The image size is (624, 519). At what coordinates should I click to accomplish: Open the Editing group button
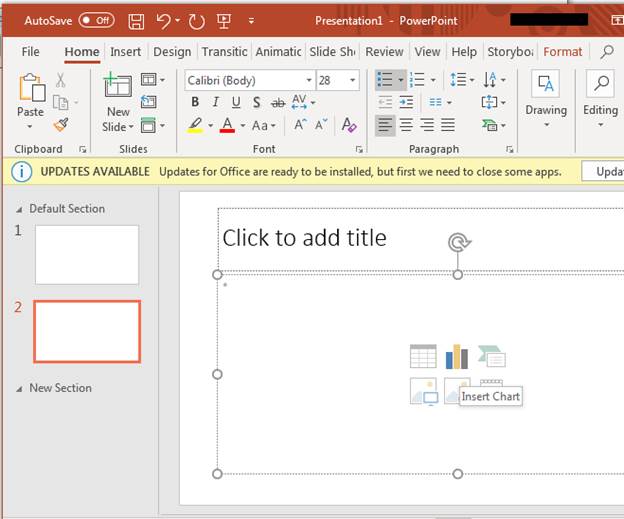tap(601, 100)
